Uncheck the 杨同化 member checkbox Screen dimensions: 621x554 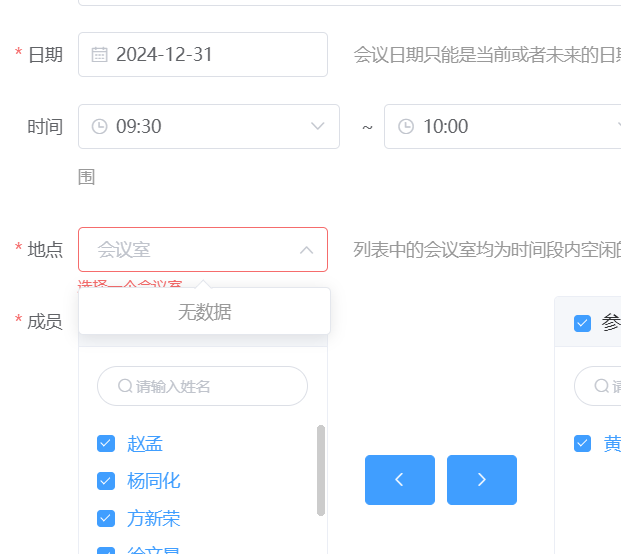(106, 481)
